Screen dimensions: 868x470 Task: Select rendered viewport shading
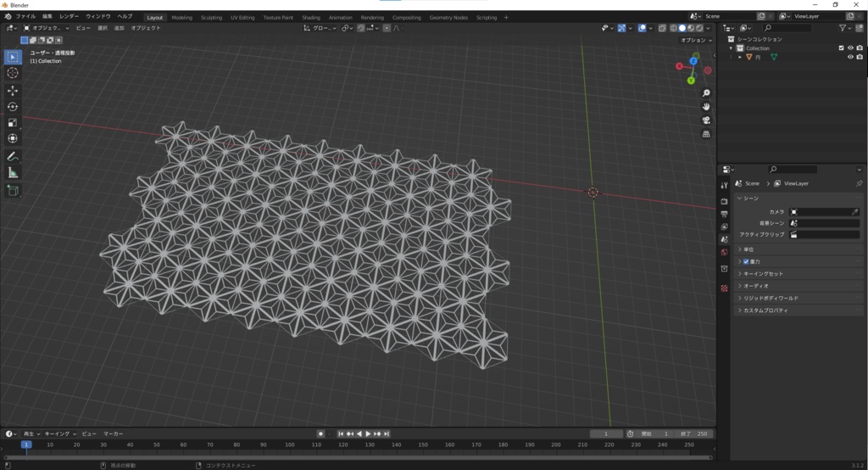(699, 28)
